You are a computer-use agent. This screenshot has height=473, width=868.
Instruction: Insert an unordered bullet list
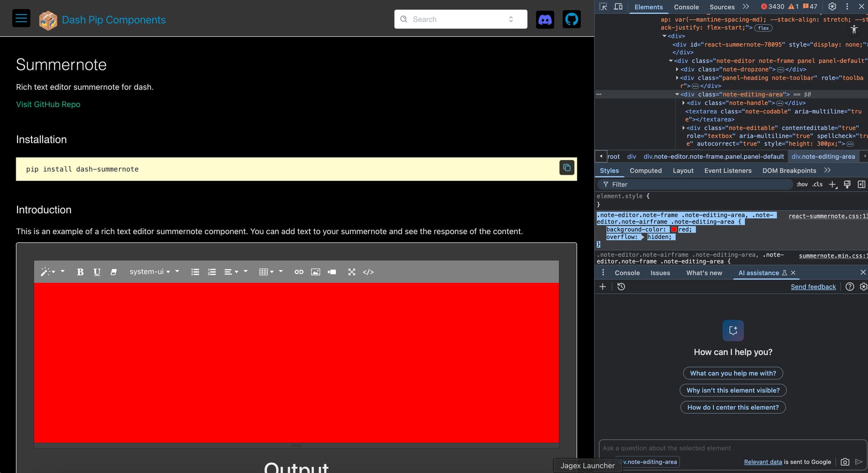pos(195,272)
